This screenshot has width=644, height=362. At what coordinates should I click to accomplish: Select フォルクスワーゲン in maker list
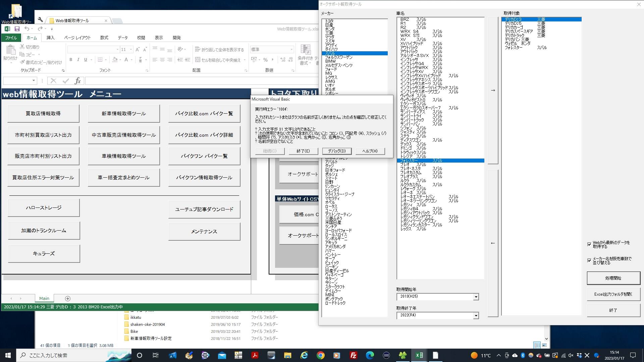(338, 57)
